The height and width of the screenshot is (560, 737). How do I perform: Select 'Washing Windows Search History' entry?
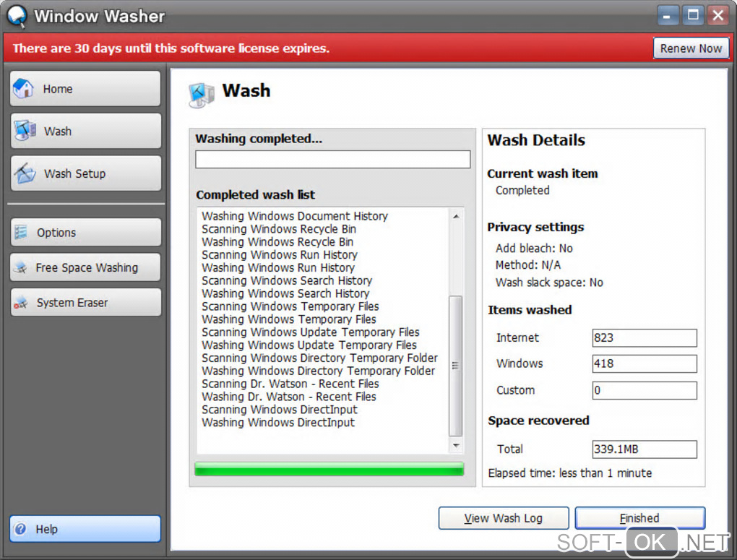tap(285, 293)
